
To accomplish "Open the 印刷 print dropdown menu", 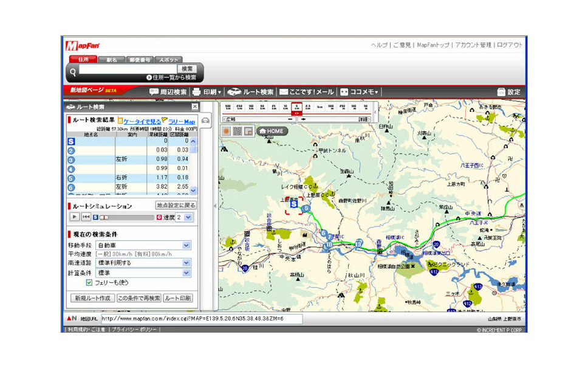I will pyautogui.click(x=207, y=92).
